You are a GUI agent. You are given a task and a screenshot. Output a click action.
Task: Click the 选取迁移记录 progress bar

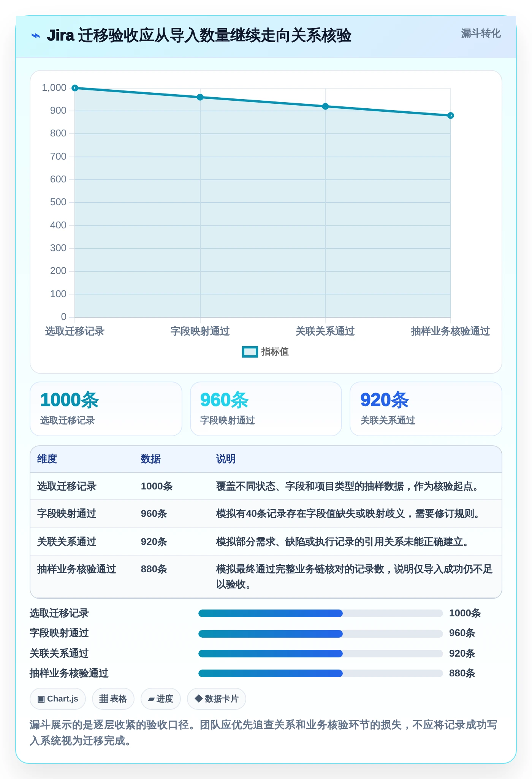pos(321,613)
